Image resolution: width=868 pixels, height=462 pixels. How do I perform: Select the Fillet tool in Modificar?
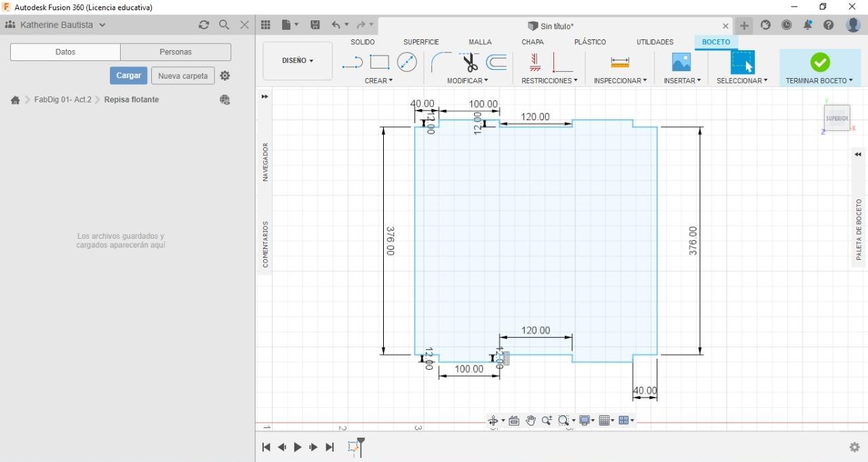coord(441,62)
